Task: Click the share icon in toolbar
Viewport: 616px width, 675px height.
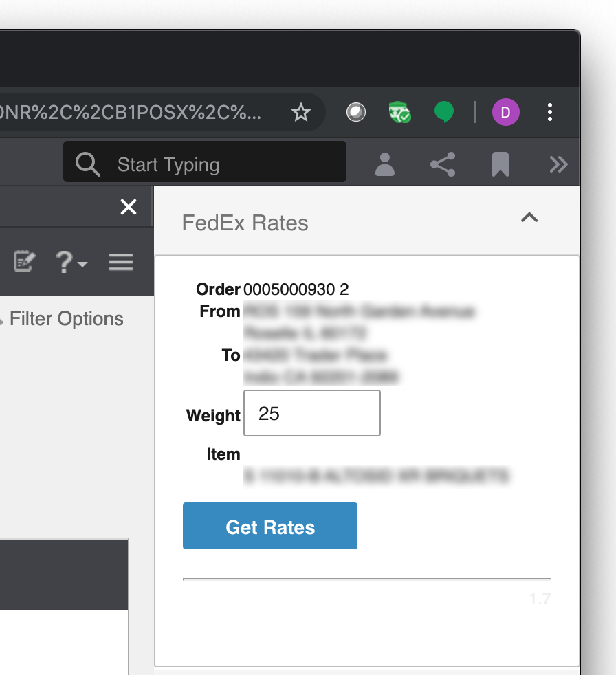Action: [443, 164]
